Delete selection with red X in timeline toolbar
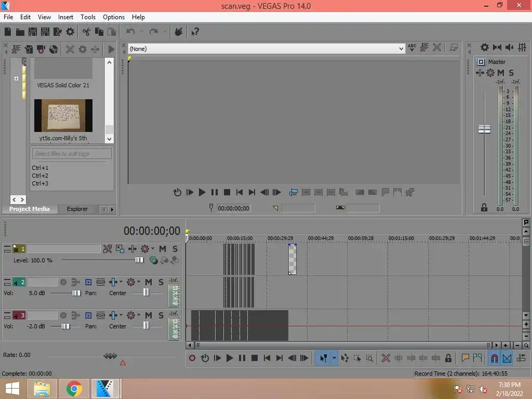The image size is (532, 399). coord(386,358)
